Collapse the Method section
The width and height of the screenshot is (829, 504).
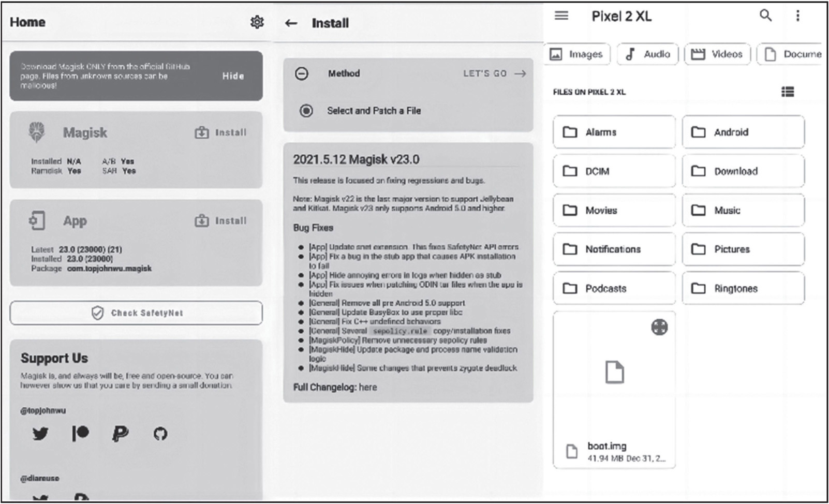click(x=302, y=73)
